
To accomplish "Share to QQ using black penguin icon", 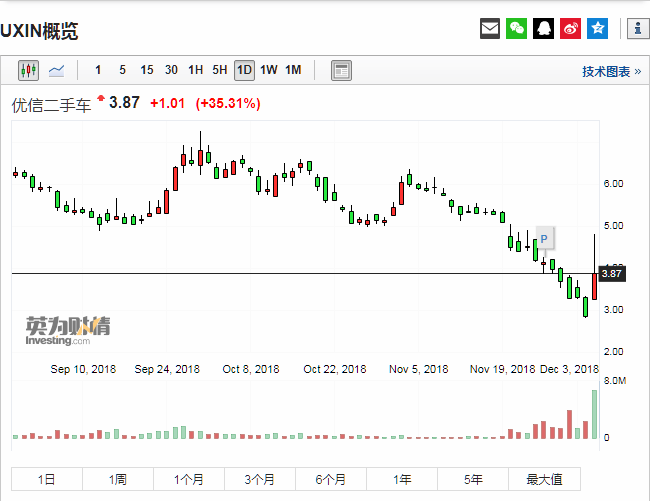I will click(x=543, y=29).
